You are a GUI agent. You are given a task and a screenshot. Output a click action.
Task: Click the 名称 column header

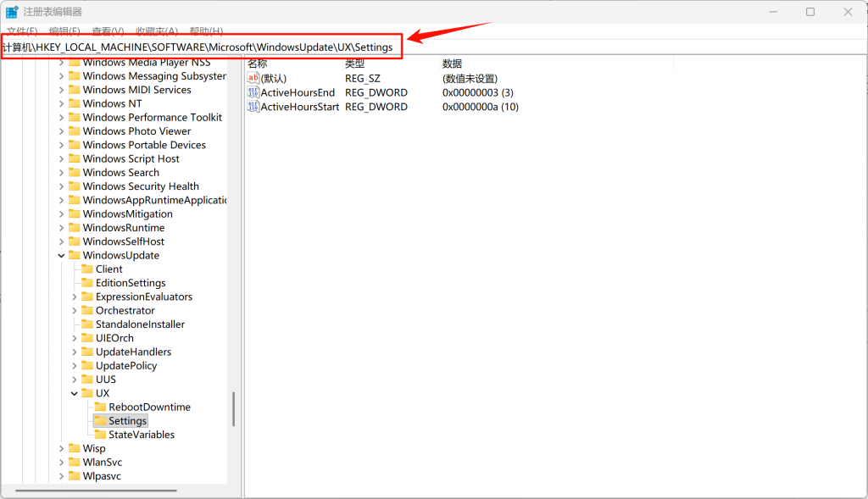[258, 64]
